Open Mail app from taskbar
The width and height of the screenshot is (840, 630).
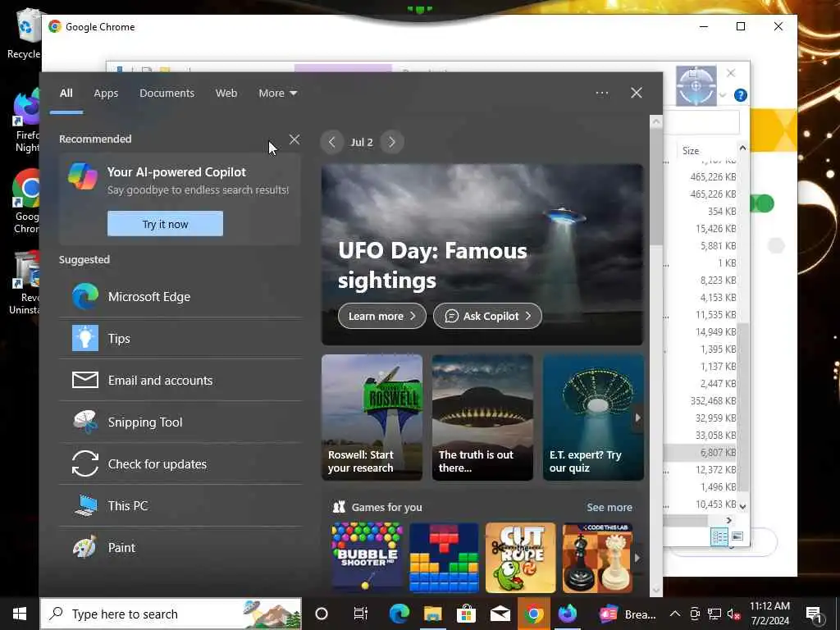[500, 614]
